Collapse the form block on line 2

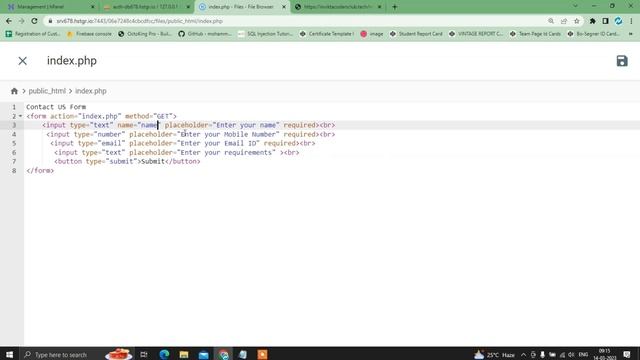[x=20, y=116]
